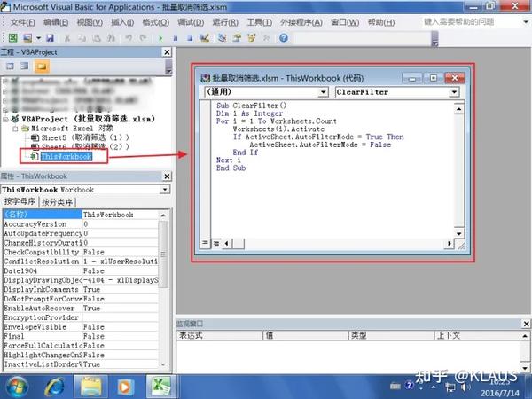Click the (名称) property value ThisWorkbook
The image size is (532, 399).
(120, 215)
